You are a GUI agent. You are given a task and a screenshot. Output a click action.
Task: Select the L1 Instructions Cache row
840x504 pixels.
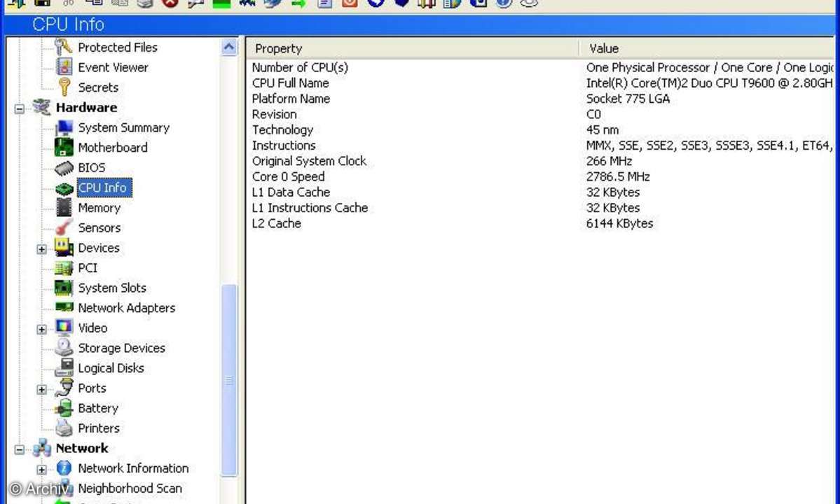pyautogui.click(x=541, y=208)
